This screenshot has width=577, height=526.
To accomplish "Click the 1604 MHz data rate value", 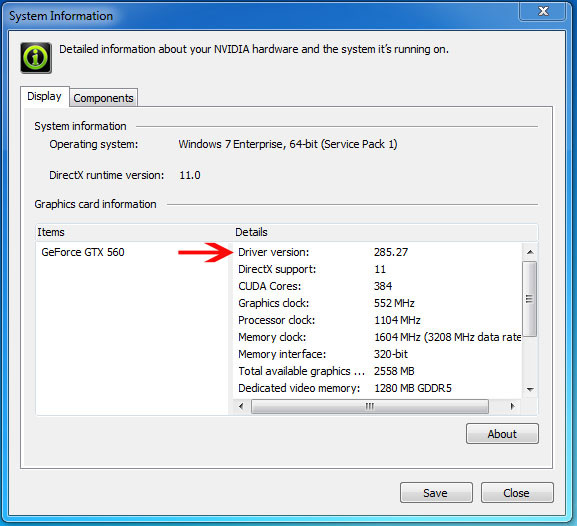I will [447, 337].
